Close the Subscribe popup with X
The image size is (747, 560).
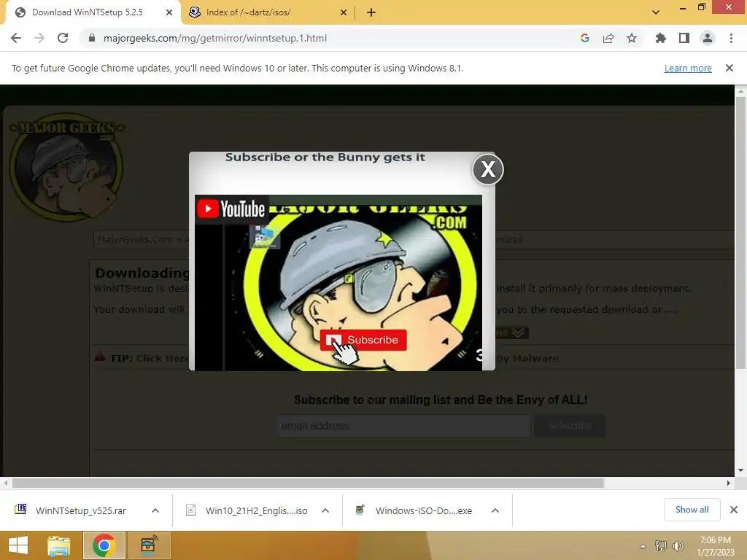click(x=488, y=169)
